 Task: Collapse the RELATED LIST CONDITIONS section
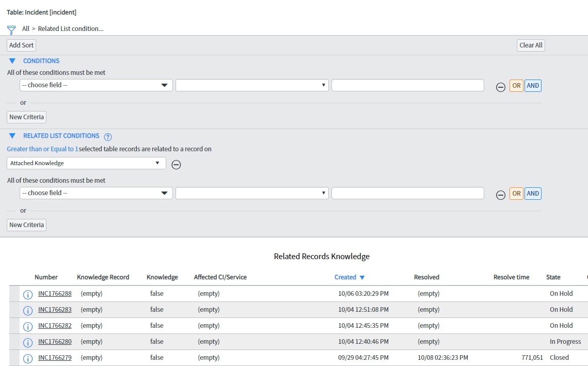pos(12,135)
